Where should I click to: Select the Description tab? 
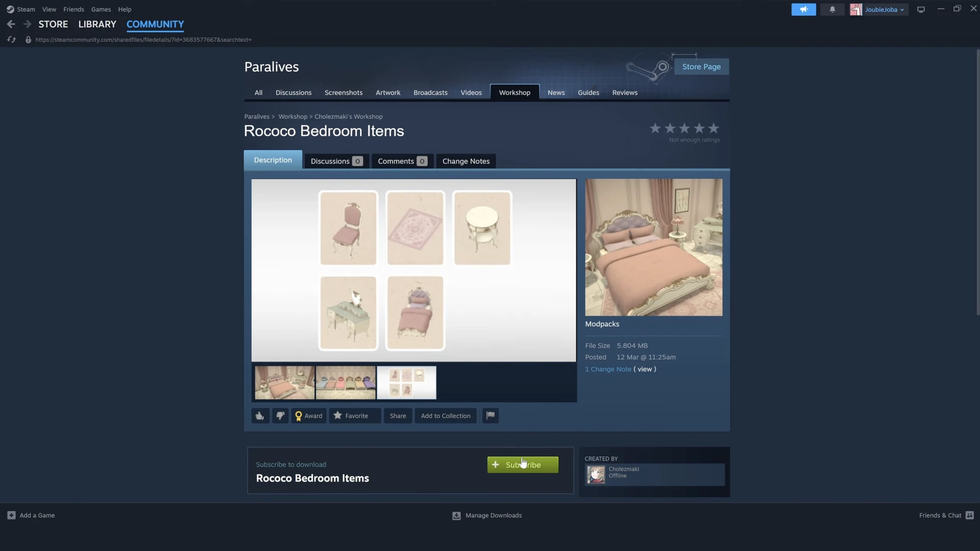pos(273,160)
